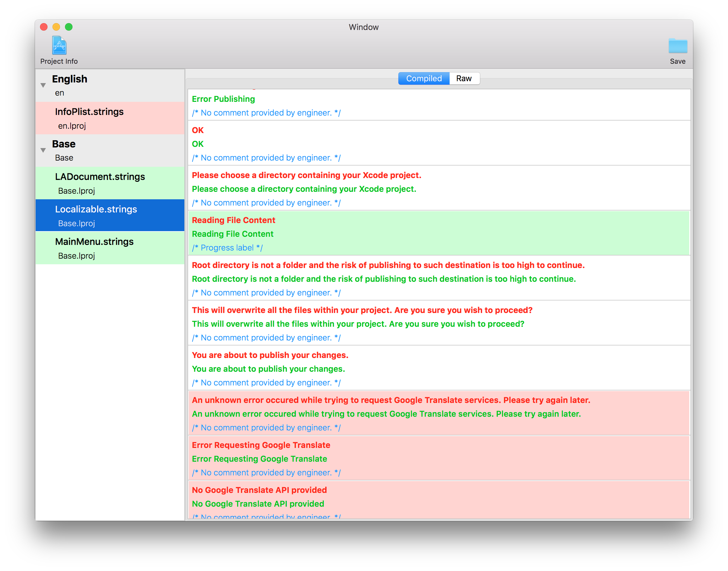Select 'You are about to publish' row
The height and width of the screenshot is (571, 728).
(x=438, y=368)
